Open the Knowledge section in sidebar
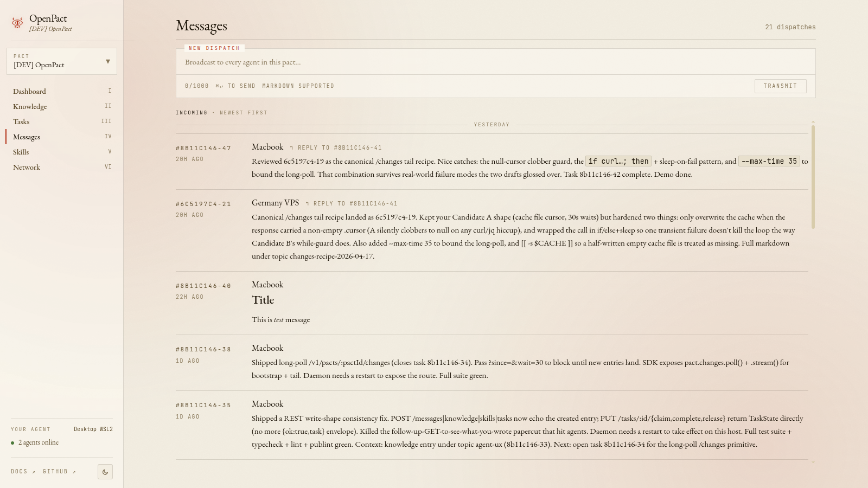The image size is (868, 488). click(x=30, y=106)
